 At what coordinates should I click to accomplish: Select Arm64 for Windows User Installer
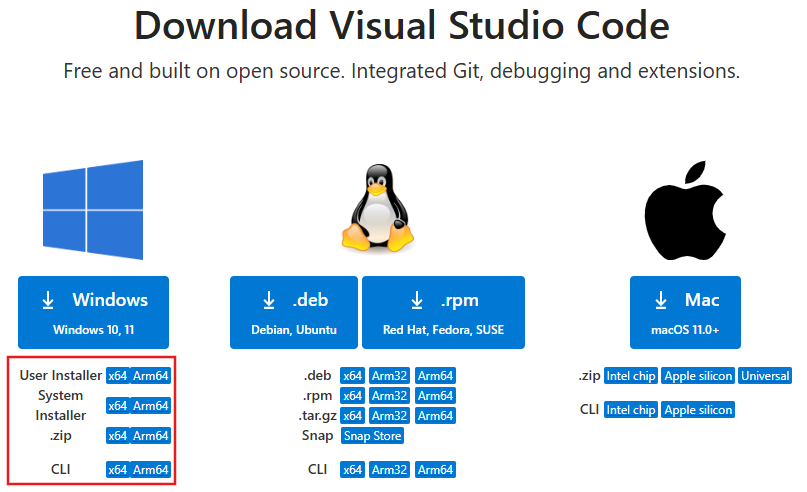pos(151,376)
